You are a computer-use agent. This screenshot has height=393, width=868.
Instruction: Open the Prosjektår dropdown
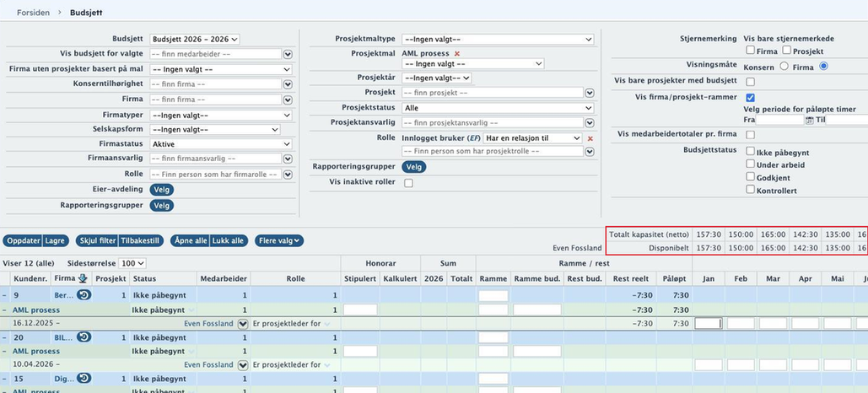(x=437, y=78)
